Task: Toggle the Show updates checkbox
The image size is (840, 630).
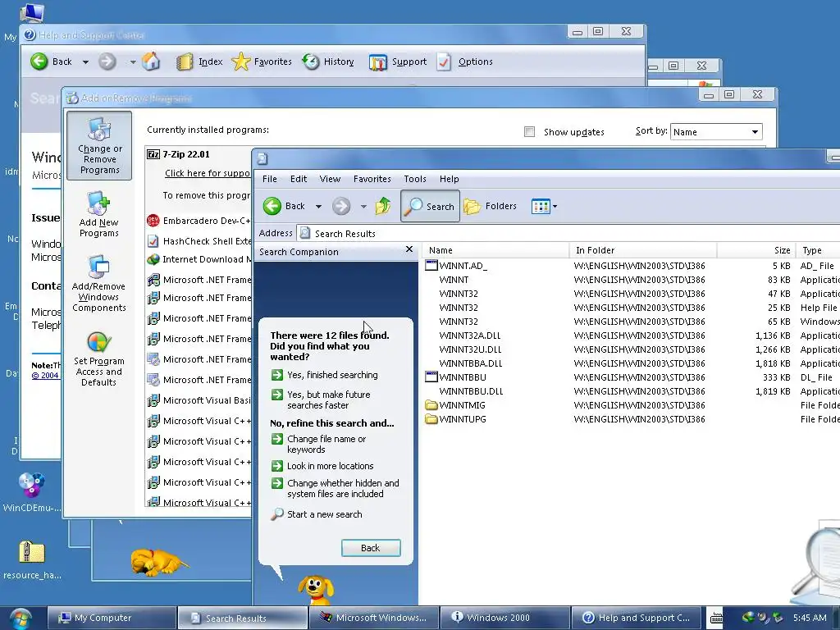Action: [x=529, y=132]
